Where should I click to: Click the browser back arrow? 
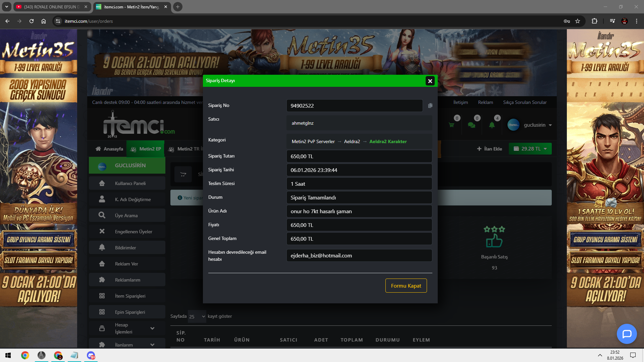(7, 21)
